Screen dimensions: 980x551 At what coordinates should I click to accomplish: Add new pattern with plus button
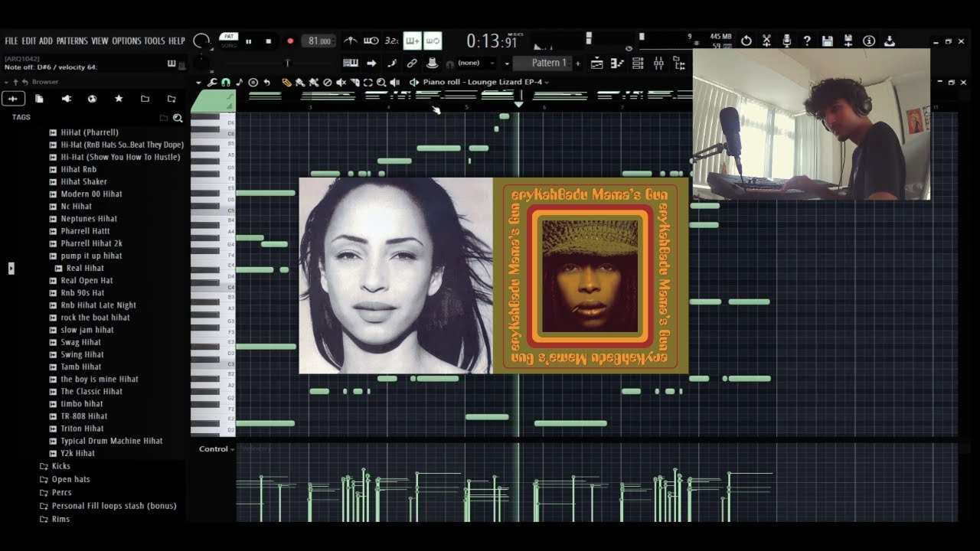pyautogui.click(x=578, y=64)
